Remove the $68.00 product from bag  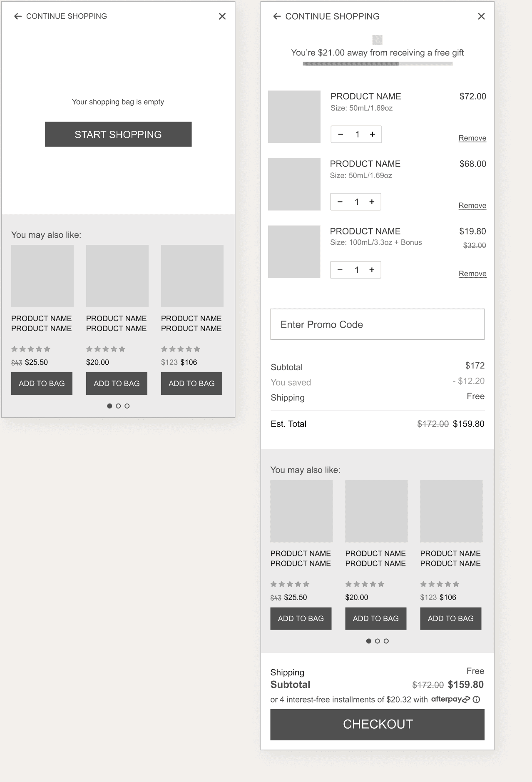point(472,206)
